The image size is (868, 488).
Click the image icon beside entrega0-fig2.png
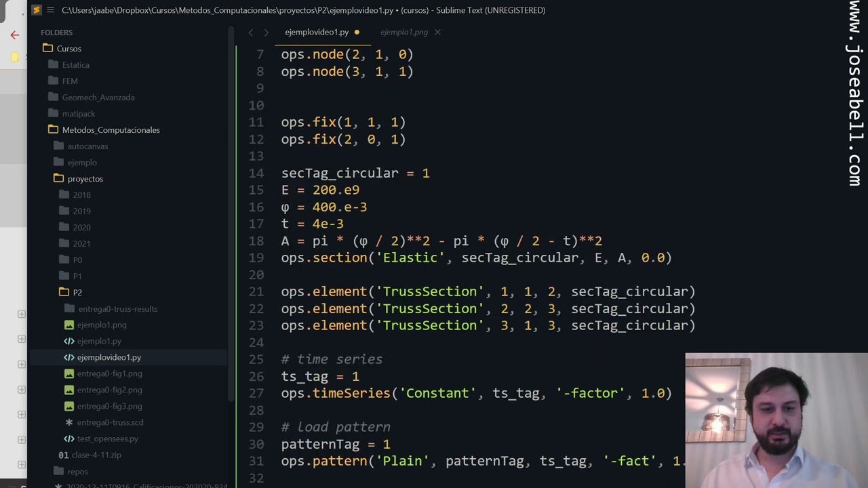68,390
